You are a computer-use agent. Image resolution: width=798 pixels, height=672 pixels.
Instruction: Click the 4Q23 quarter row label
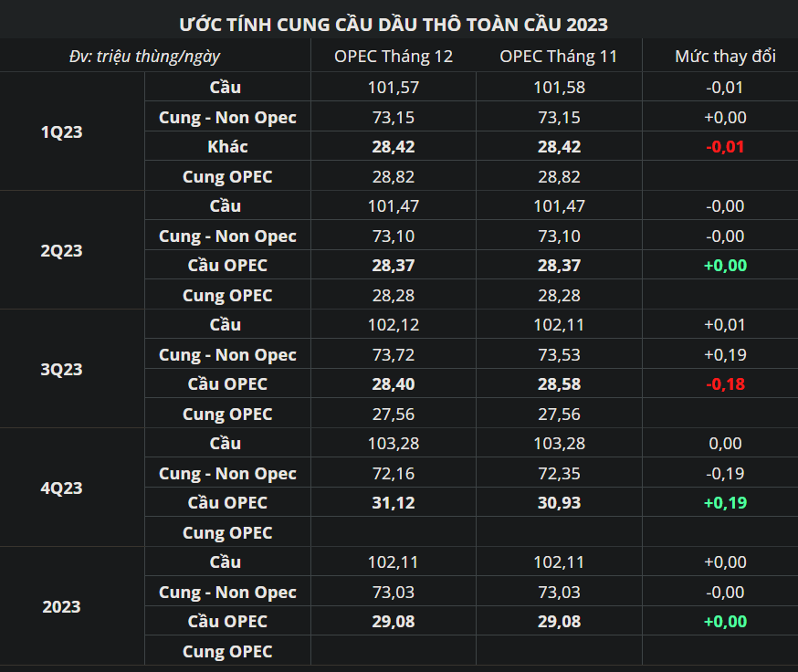[x=62, y=488]
